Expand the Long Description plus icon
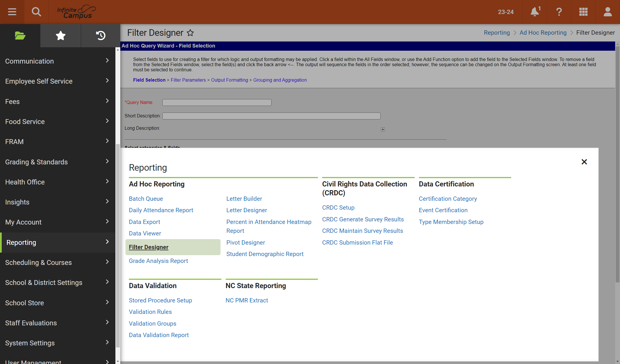Viewport: 620px width, 364px height. [383, 129]
